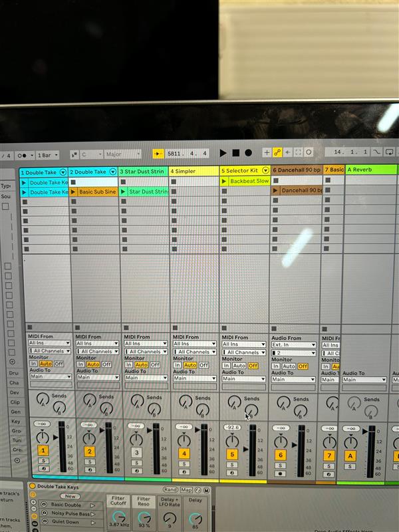
Task: Select the A Reverb return track header
Action: coord(369,170)
